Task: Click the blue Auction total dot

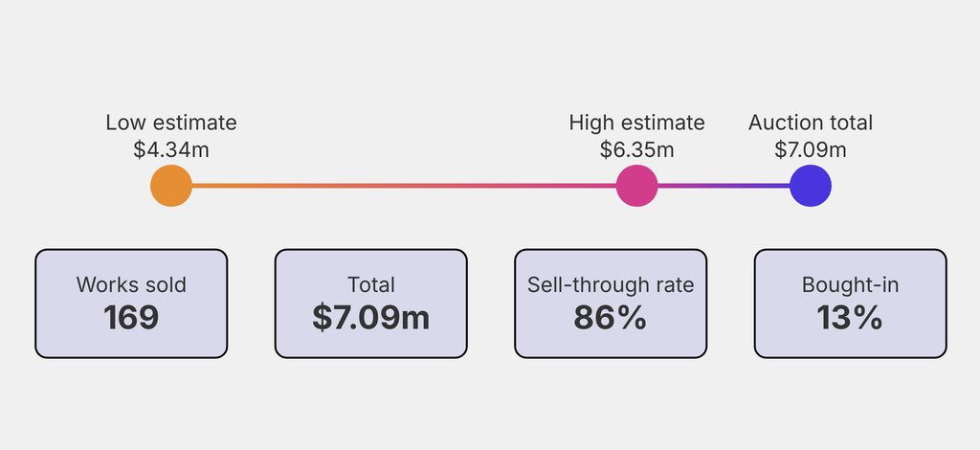Action: pyautogui.click(x=811, y=186)
